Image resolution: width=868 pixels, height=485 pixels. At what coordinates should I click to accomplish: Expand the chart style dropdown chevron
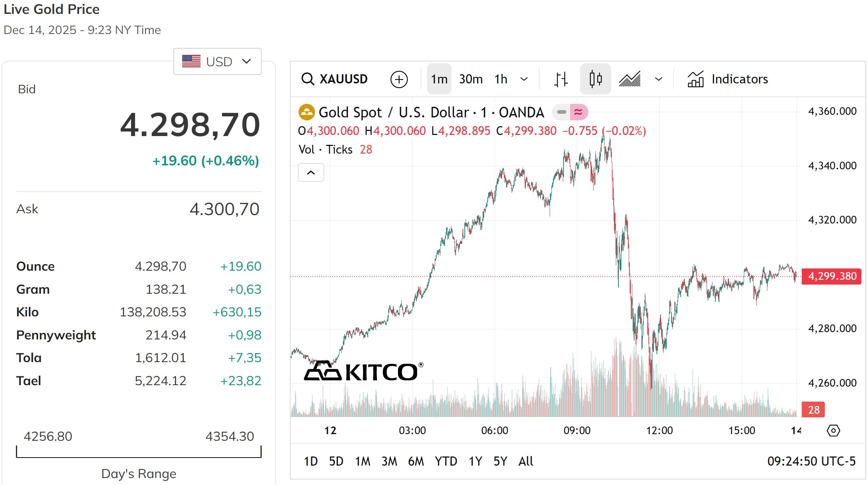point(659,79)
